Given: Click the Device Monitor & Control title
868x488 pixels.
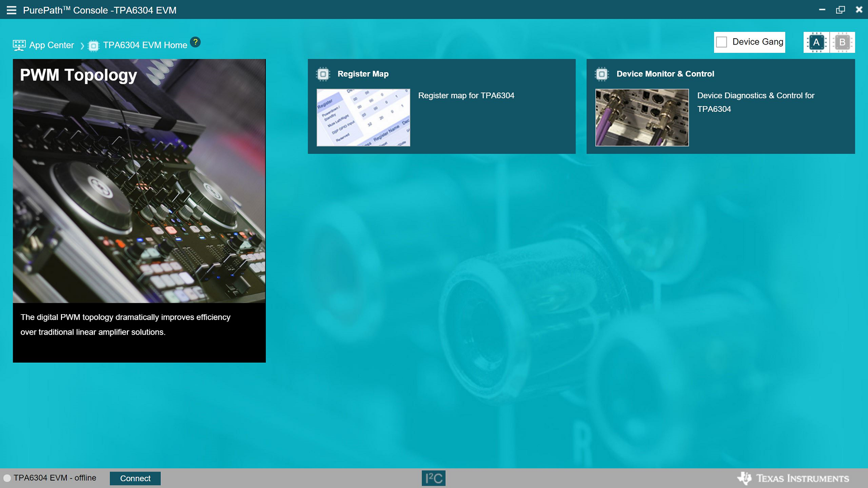Looking at the screenshot, I should (665, 74).
